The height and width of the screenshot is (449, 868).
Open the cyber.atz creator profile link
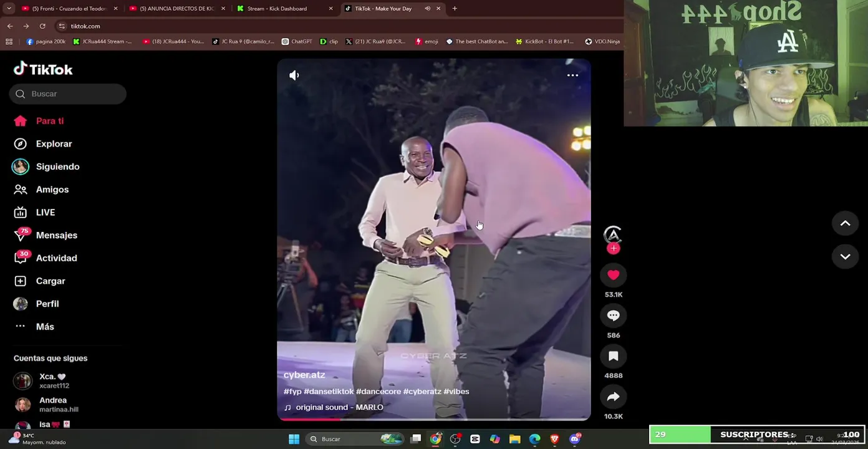coord(304,375)
